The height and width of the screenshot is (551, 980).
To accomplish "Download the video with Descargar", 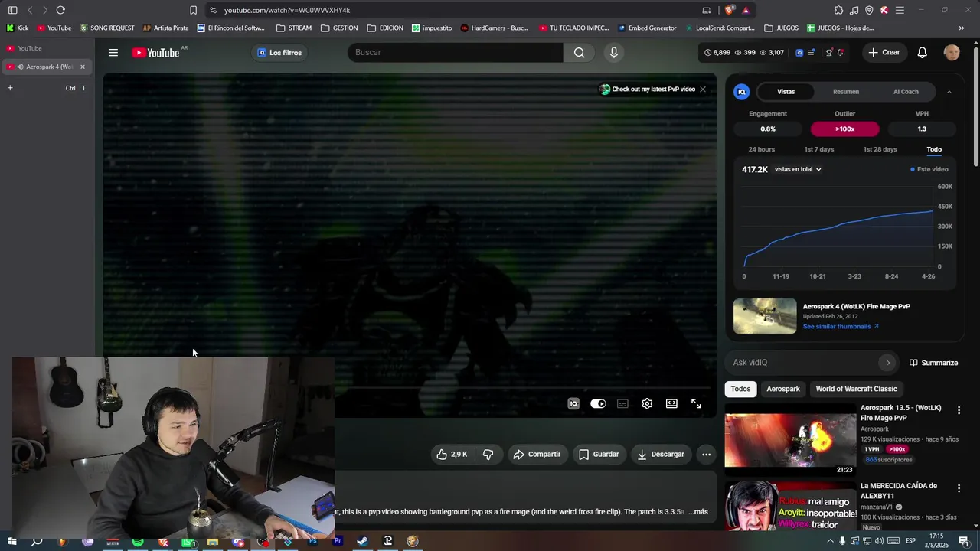I will click(x=660, y=455).
